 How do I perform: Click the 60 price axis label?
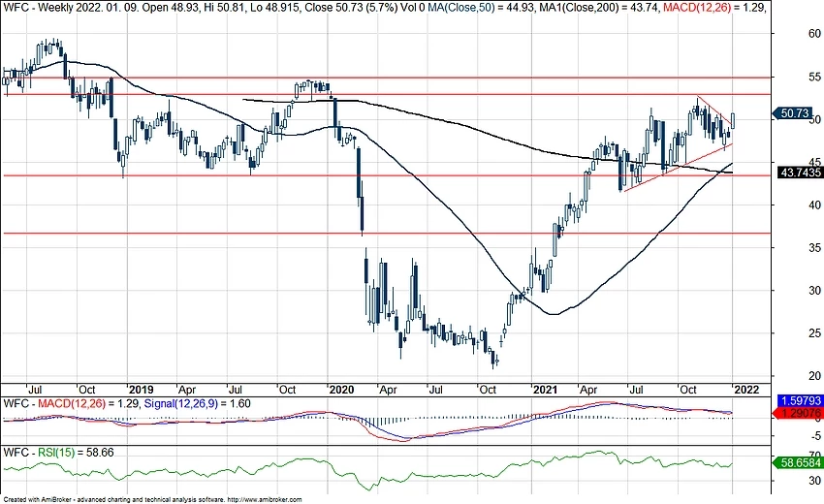pyautogui.click(x=814, y=34)
